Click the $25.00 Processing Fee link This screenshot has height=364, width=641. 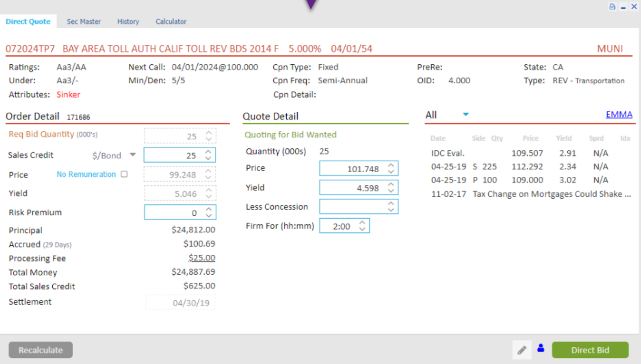coord(201,258)
